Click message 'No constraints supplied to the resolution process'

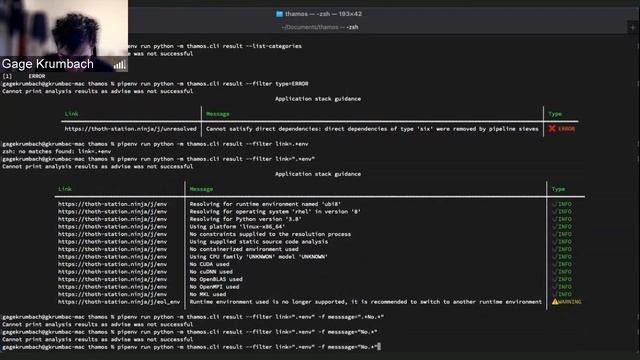(x=270, y=234)
